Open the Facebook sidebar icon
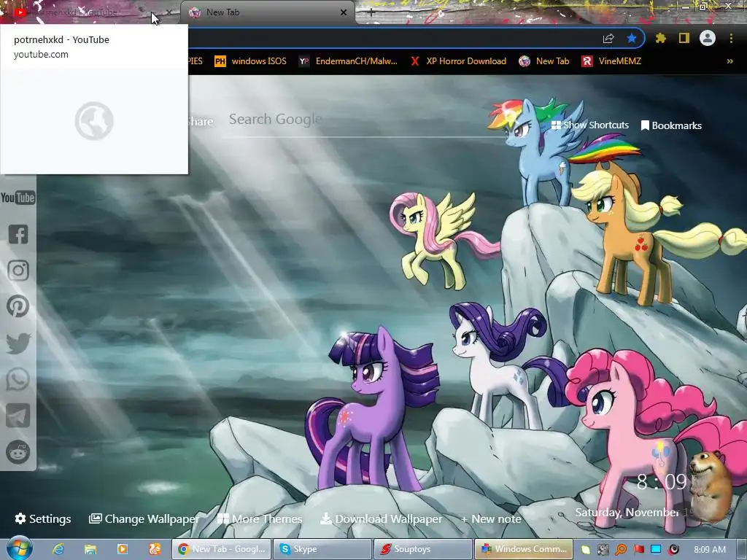The width and height of the screenshot is (747, 560). click(x=18, y=234)
